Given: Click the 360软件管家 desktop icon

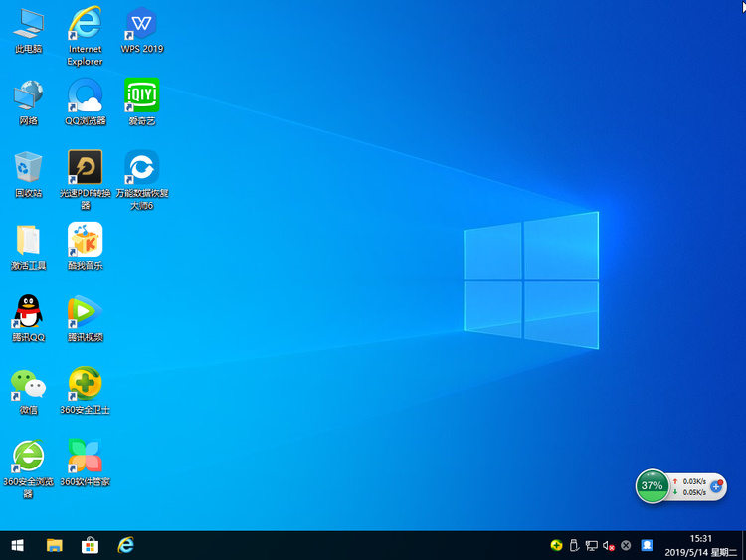Looking at the screenshot, I should click(x=85, y=457).
